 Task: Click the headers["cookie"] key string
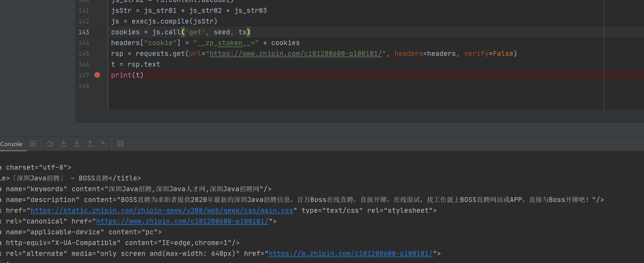pos(160,43)
